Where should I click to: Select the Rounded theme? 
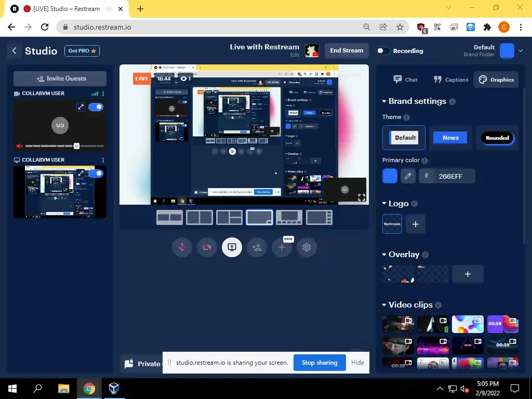point(497,137)
